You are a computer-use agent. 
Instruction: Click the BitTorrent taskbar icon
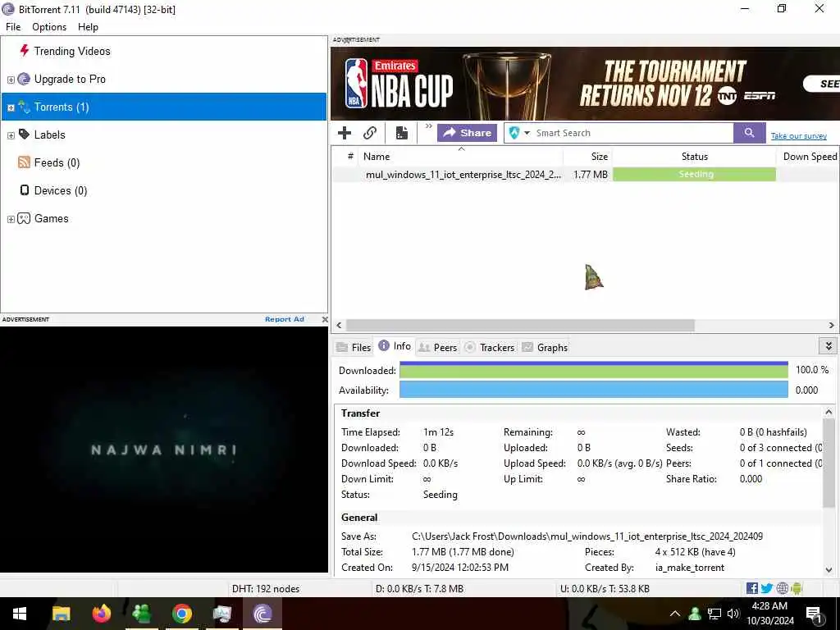(262, 614)
